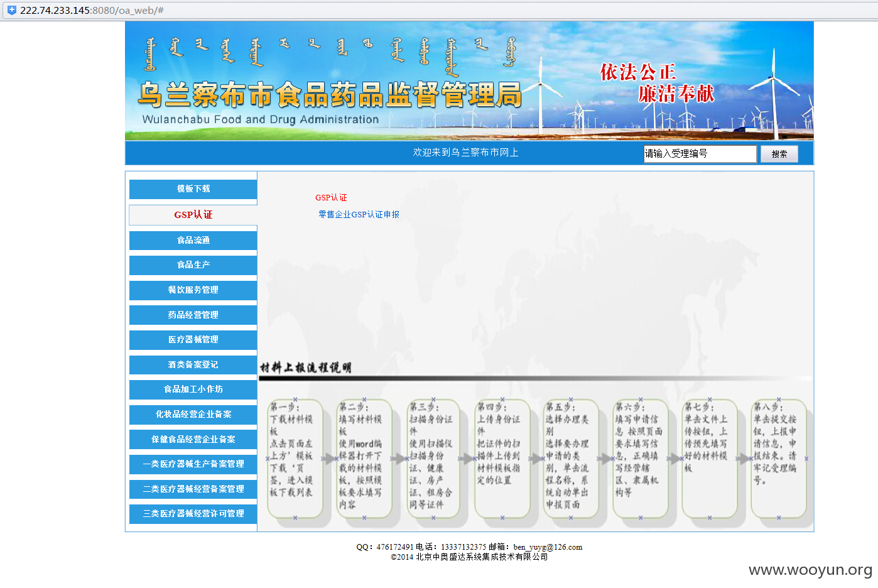Screen dimensions: 878x588
Task: Open 酒类备案登记 in sidebar
Action: click(x=193, y=365)
